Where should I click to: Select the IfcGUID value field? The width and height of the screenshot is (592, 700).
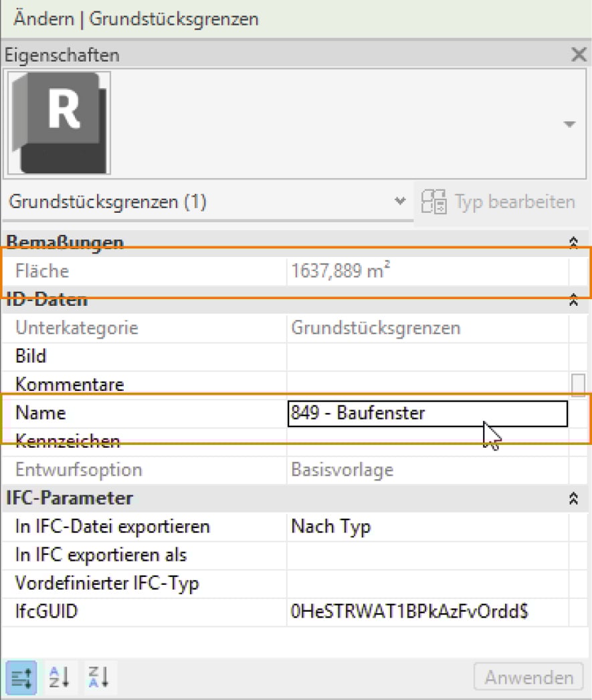427,612
